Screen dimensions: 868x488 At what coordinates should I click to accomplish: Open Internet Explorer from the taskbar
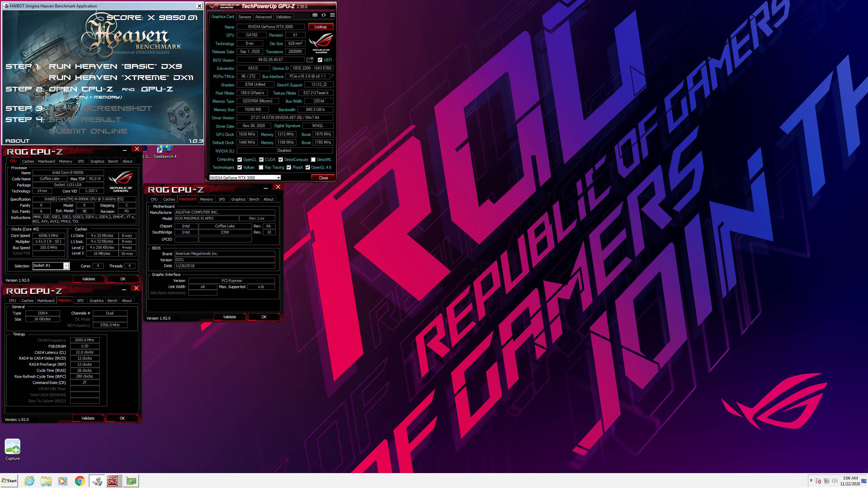click(x=29, y=481)
